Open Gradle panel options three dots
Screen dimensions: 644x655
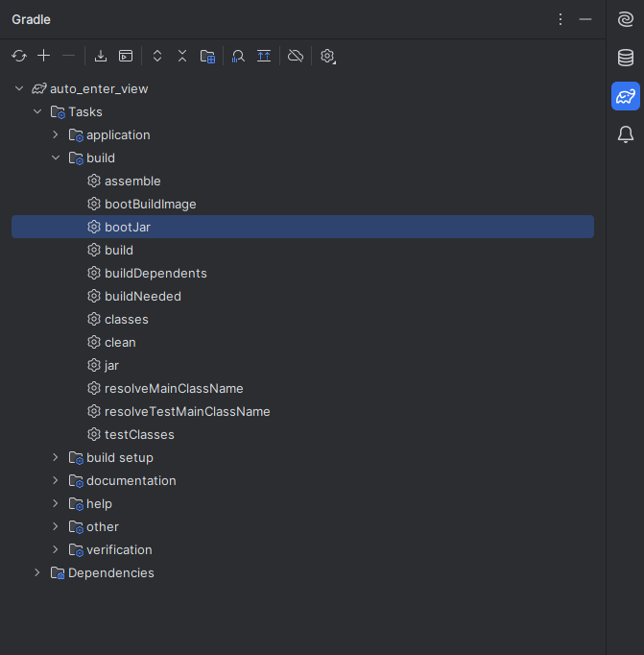tap(561, 19)
